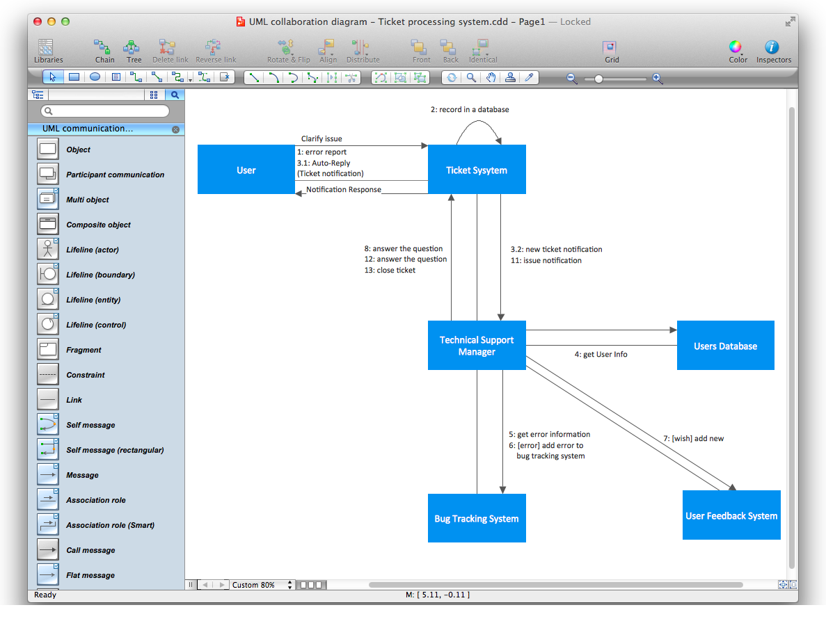Open the Inspectors panel

[x=773, y=51]
